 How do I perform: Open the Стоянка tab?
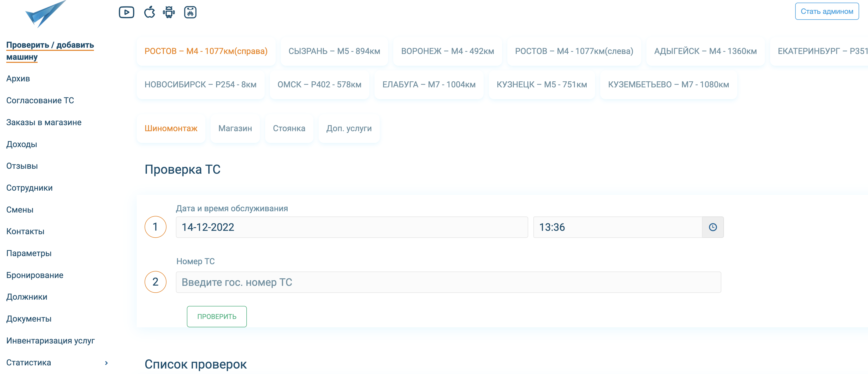[289, 129]
